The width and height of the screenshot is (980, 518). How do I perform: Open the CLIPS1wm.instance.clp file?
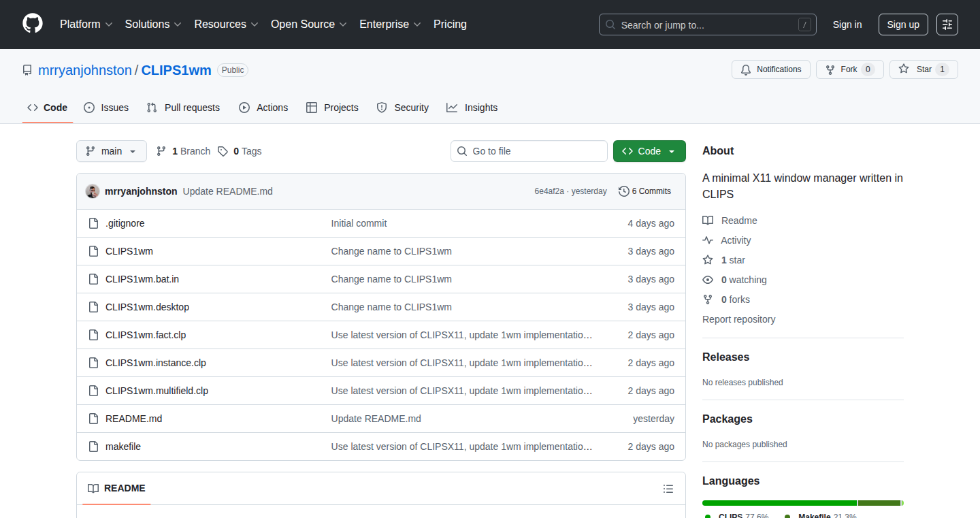tap(156, 363)
